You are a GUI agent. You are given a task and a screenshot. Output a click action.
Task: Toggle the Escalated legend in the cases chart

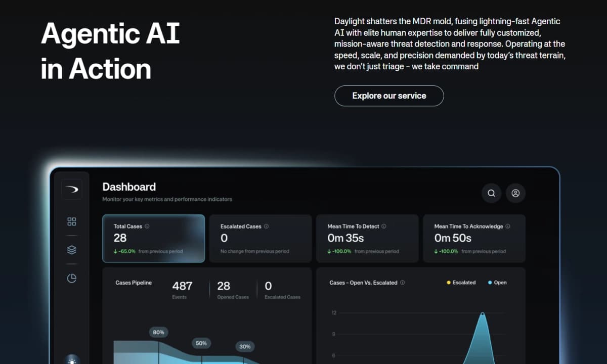point(461,283)
